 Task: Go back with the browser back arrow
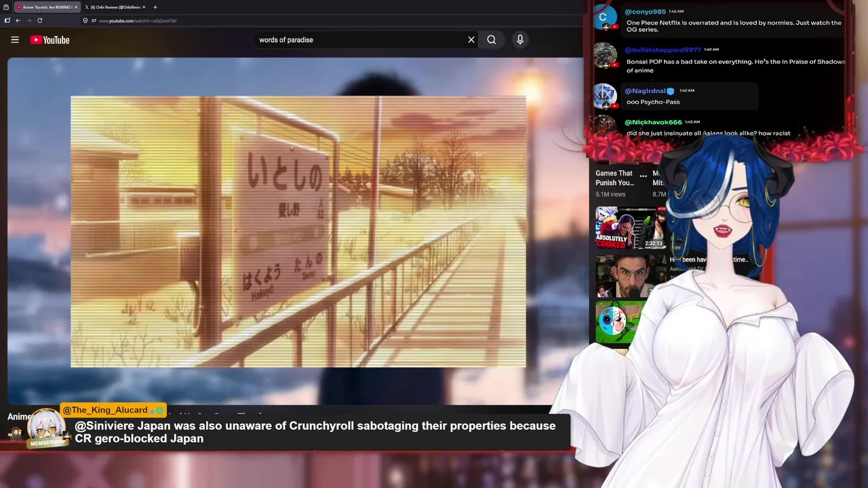pos(18,20)
